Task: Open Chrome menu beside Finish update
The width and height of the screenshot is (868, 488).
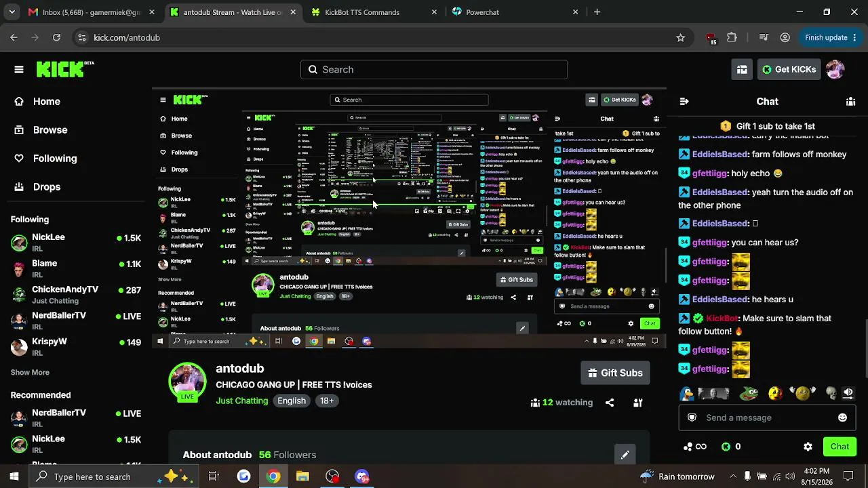Action: point(855,38)
